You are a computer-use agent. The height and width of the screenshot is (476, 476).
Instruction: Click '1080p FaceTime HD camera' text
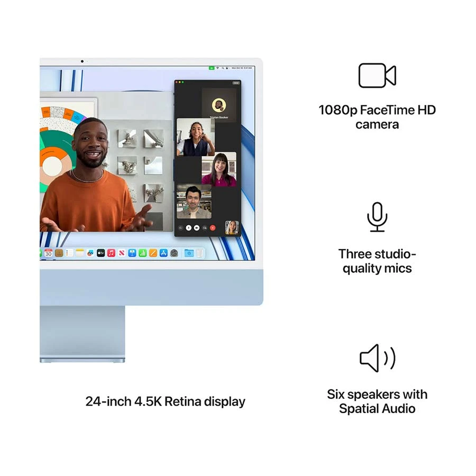tap(377, 117)
